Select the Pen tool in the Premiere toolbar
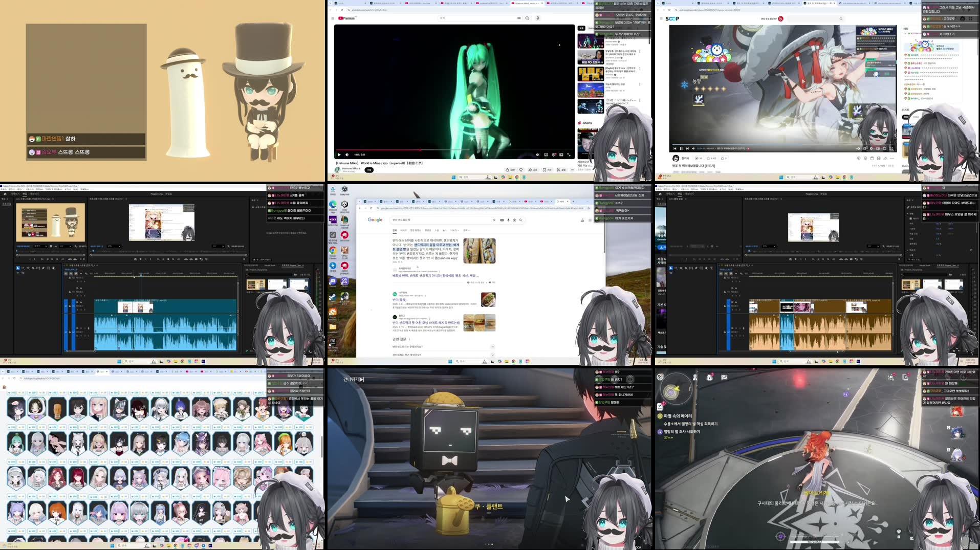Image resolution: width=980 pixels, height=550 pixels. 43,268
